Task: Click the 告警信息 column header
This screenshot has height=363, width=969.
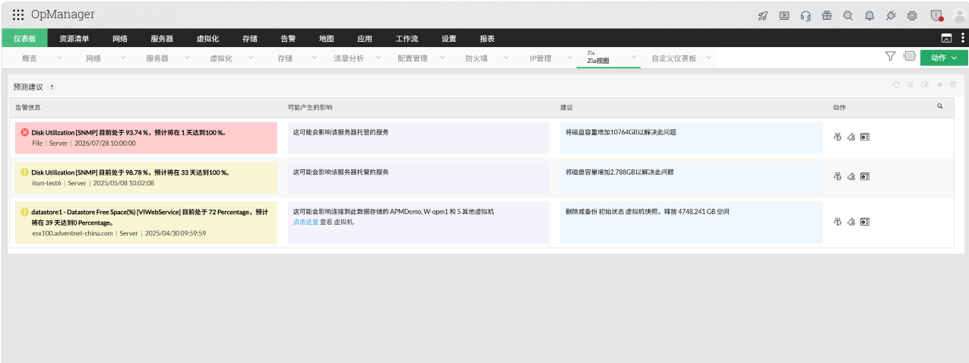Action: point(28,108)
